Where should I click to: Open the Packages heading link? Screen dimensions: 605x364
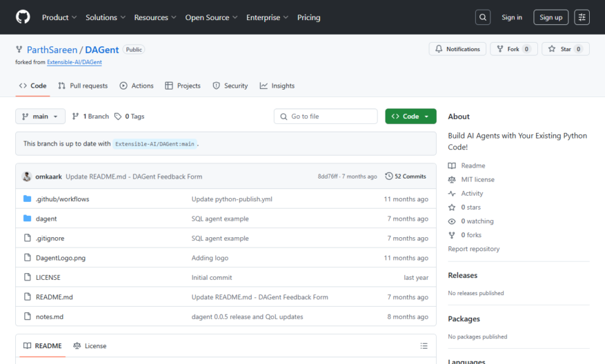click(x=464, y=319)
